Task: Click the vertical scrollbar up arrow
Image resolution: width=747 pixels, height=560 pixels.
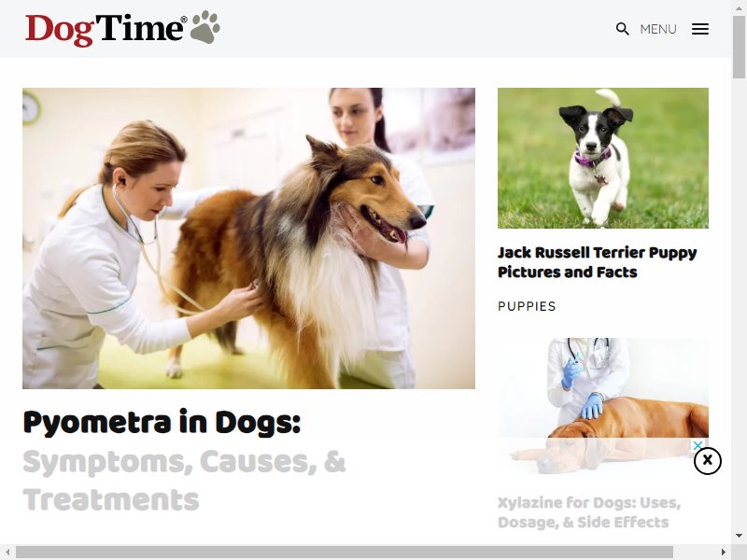Action: 739,8
